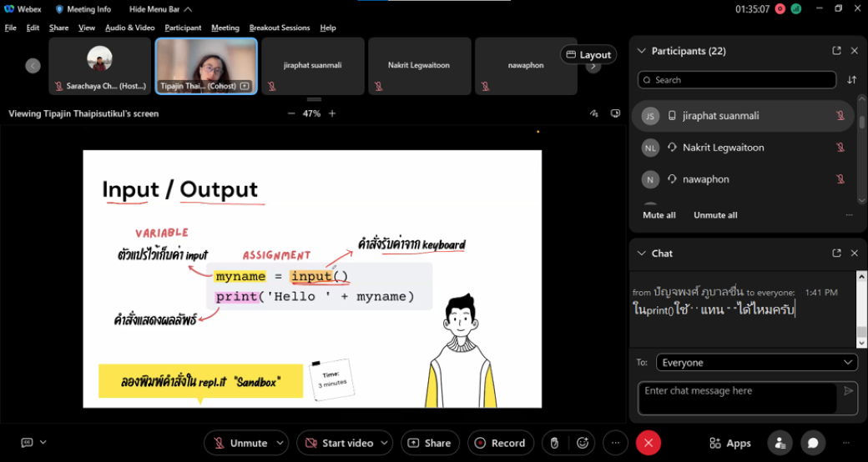Click the red leave meeting button
The image size is (868, 462).
click(x=648, y=443)
